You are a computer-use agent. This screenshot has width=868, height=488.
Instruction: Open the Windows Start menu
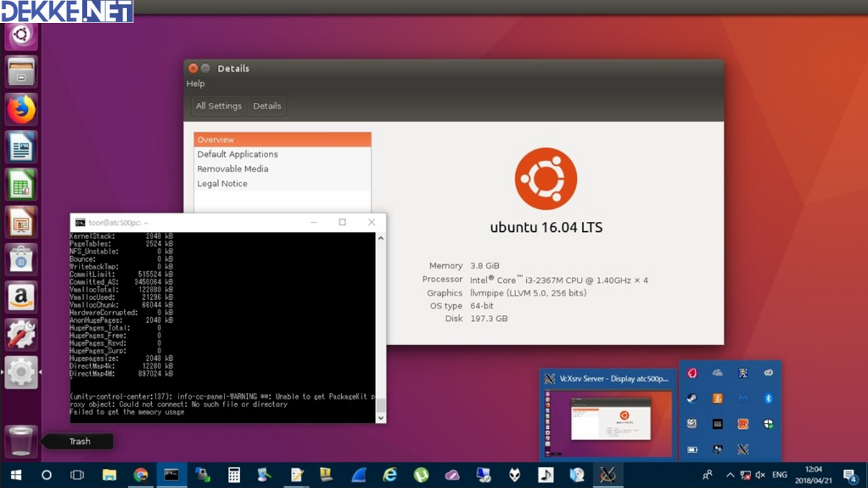click(15, 475)
